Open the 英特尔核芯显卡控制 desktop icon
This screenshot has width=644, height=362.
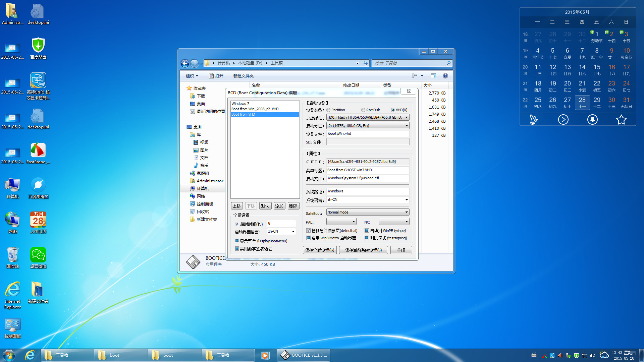38,86
